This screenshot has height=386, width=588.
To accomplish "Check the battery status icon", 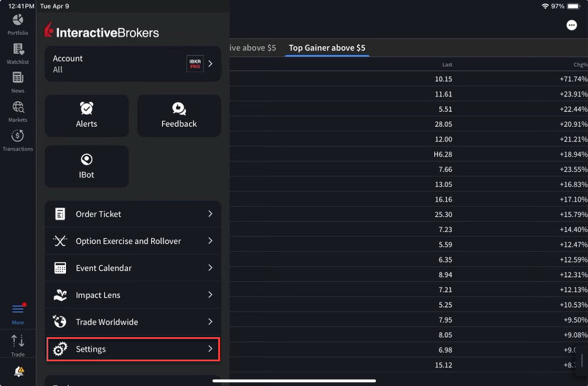I will click(574, 6).
